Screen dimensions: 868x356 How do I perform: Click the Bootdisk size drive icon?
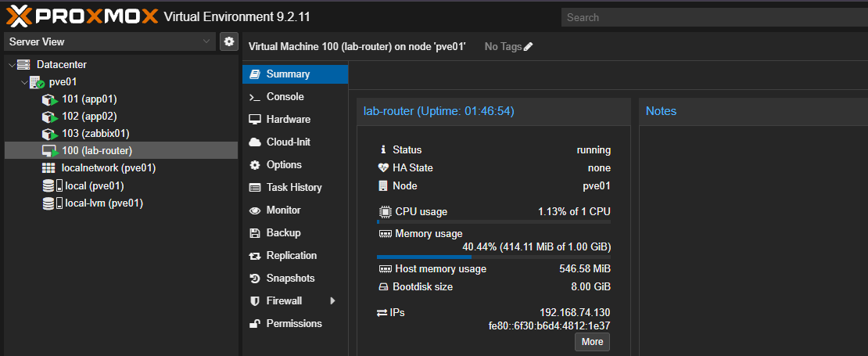(384, 287)
